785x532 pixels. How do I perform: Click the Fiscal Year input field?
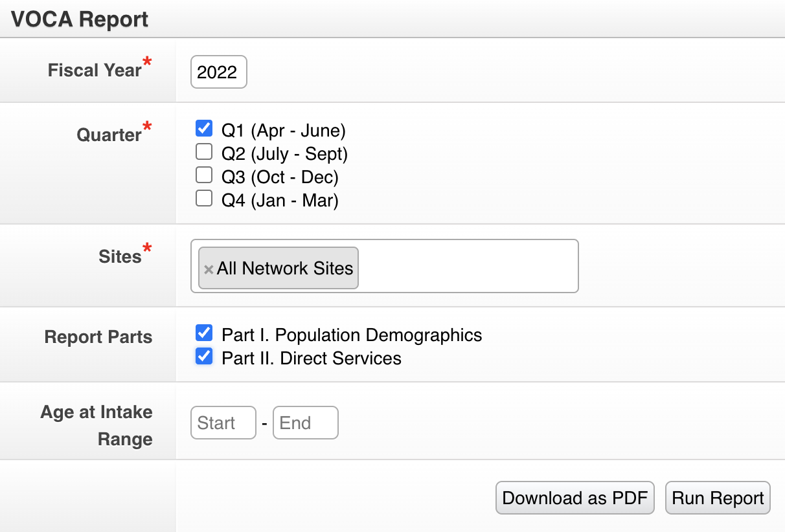tap(218, 72)
